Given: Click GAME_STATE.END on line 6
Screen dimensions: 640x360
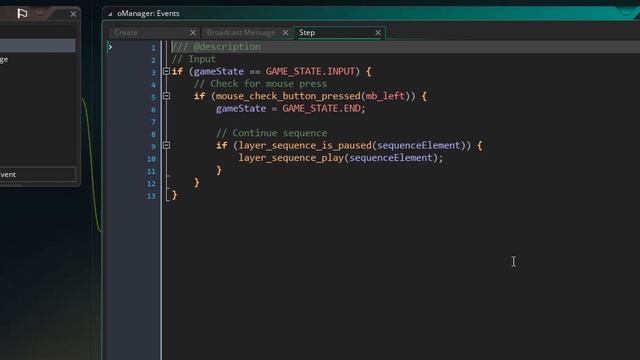Looking at the screenshot, I should point(322,109).
